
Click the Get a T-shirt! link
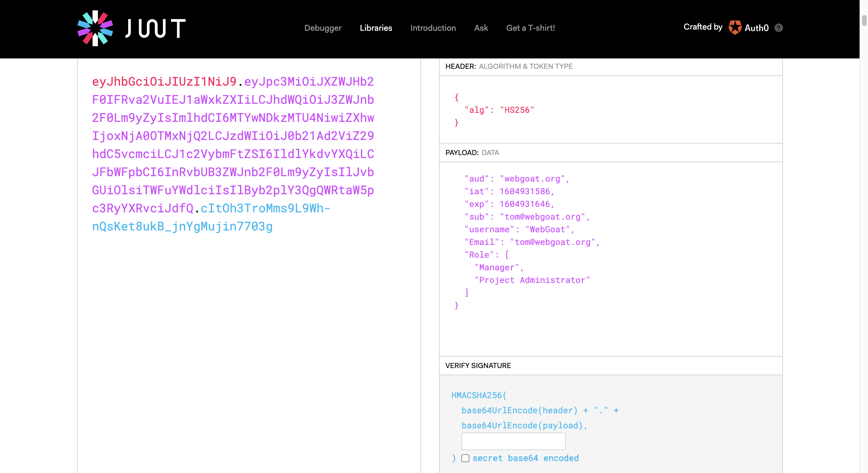[531, 28]
